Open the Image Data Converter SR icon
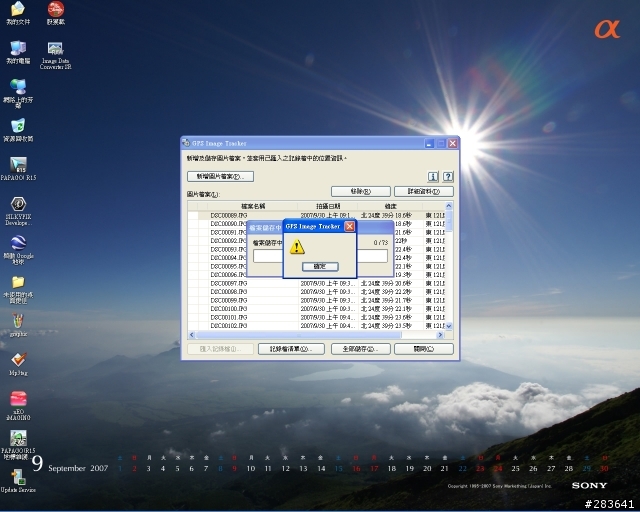The height and width of the screenshot is (512, 640). tap(56, 55)
